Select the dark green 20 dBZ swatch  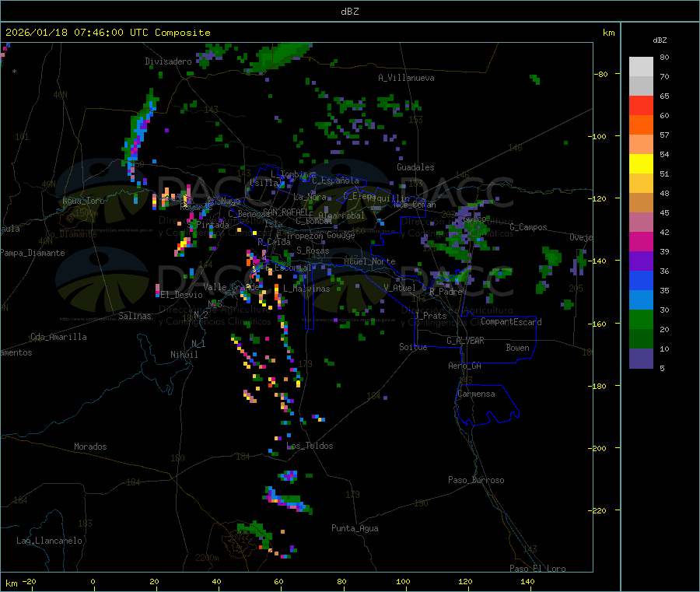click(641, 339)
